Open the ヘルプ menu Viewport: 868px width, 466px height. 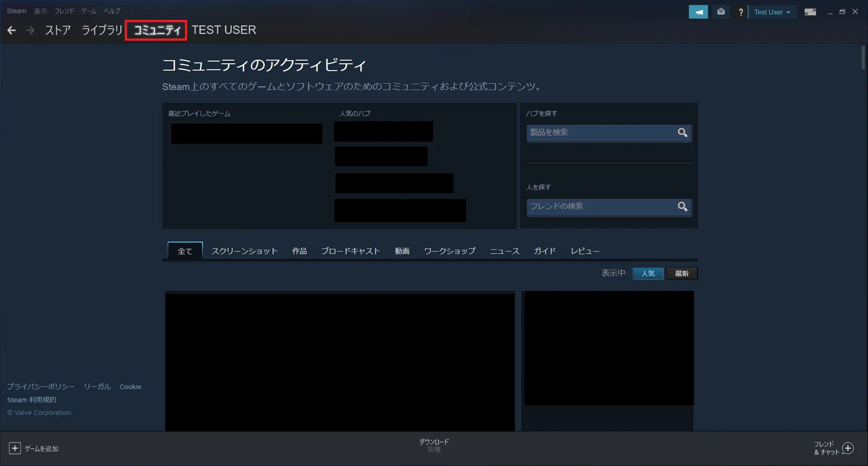pos(112,11)
